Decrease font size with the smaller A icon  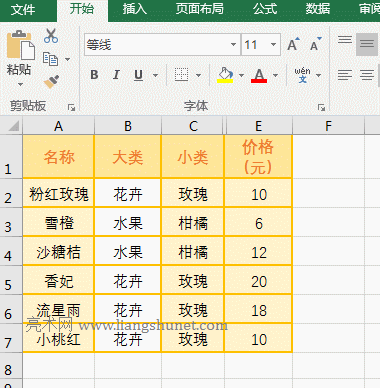coord(315,44)
